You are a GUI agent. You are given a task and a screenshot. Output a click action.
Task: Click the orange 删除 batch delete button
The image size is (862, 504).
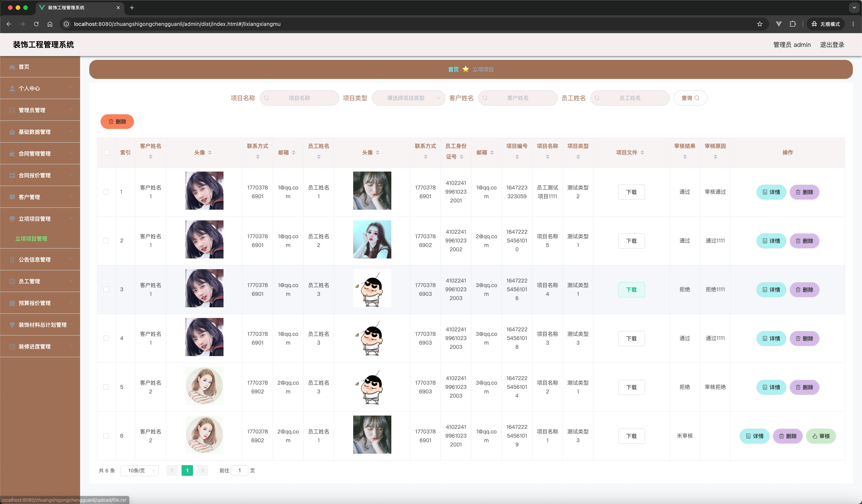tap(117, 122)
